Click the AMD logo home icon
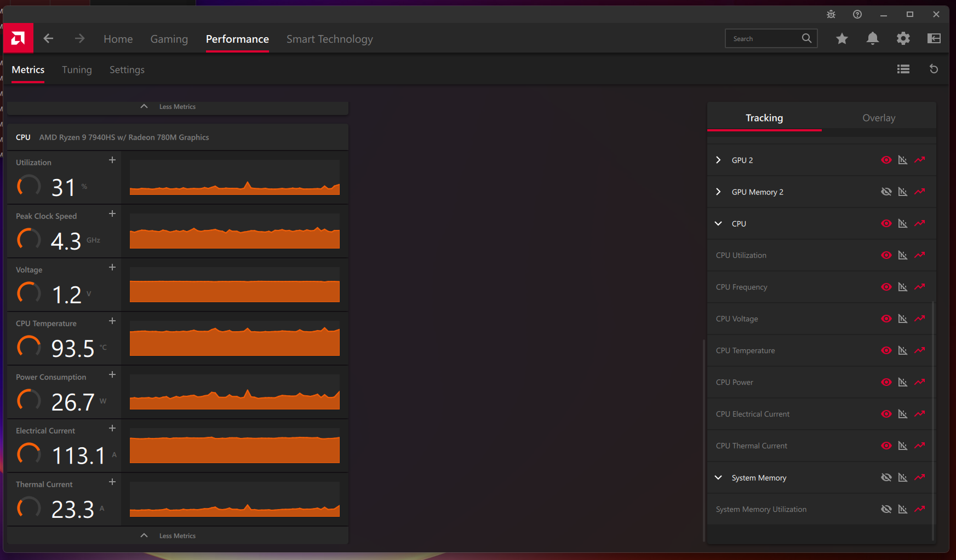The width and height of the screenshot is (956, 560). click(18, 38)
